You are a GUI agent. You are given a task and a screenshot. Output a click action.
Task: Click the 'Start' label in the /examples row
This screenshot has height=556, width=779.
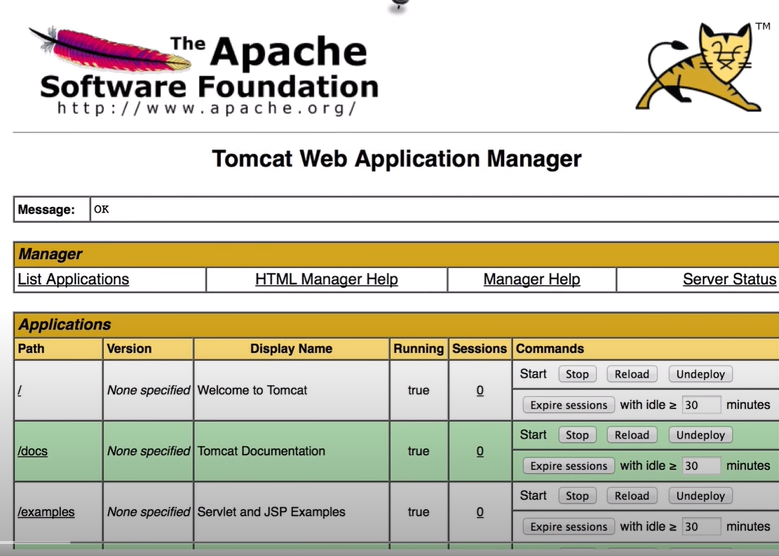pos(533,495)
